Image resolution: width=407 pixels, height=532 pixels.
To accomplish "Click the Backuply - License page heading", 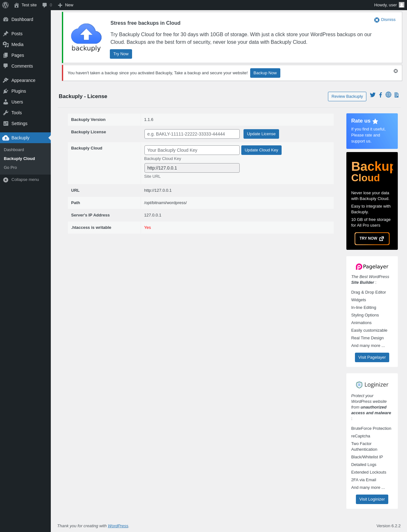I will 83,96.
